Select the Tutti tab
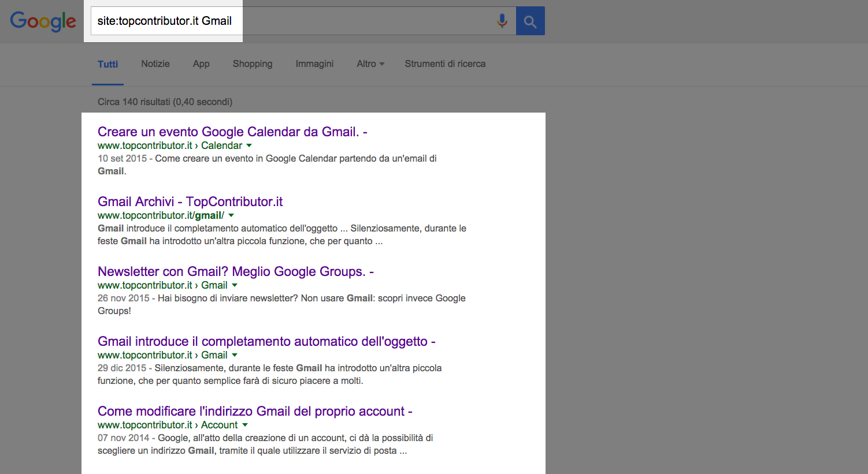 point(107,64)
